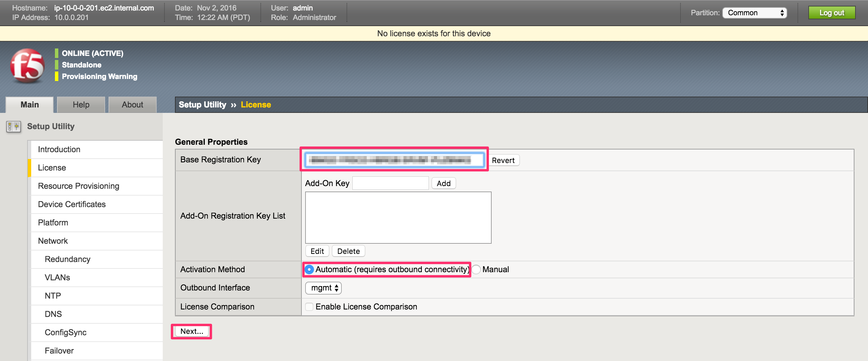The width and height of the screenshot is (868, 361).
Task: Click the Next... button
Action: (x=192, y=332)
